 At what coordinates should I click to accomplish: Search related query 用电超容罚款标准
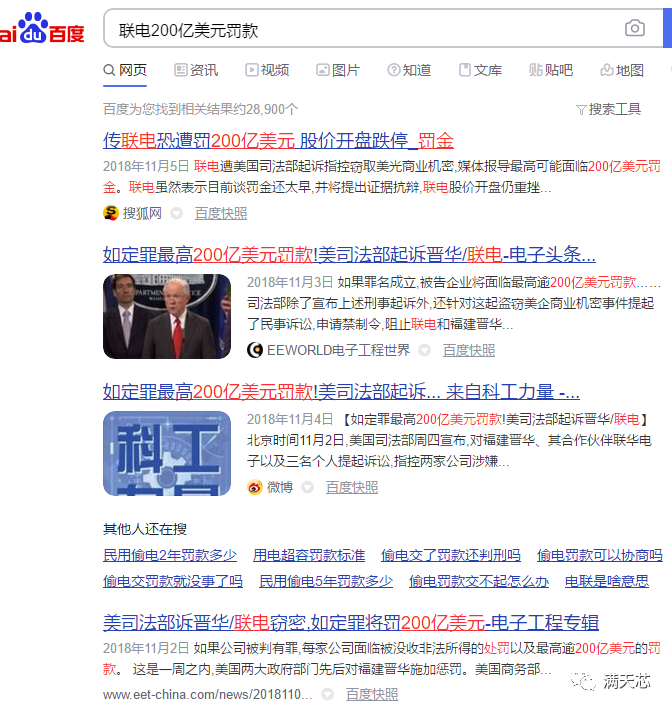point(309,555)
